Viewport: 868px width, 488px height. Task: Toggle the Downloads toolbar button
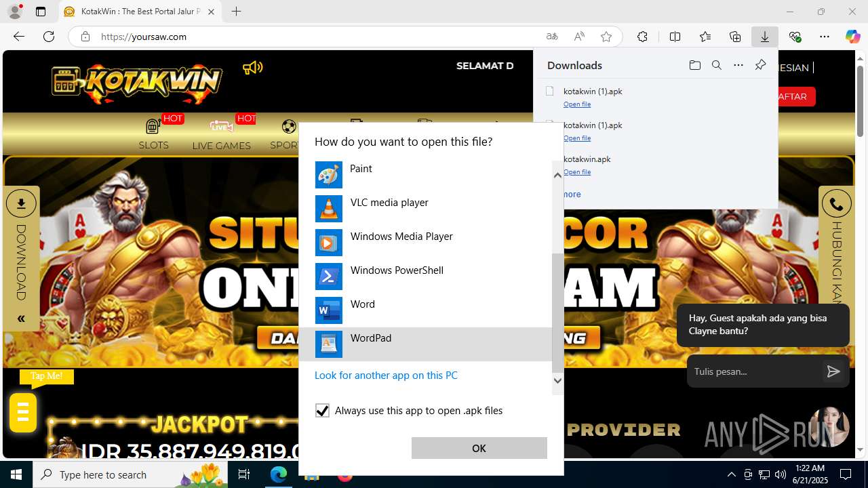click(x=765, y=37)
